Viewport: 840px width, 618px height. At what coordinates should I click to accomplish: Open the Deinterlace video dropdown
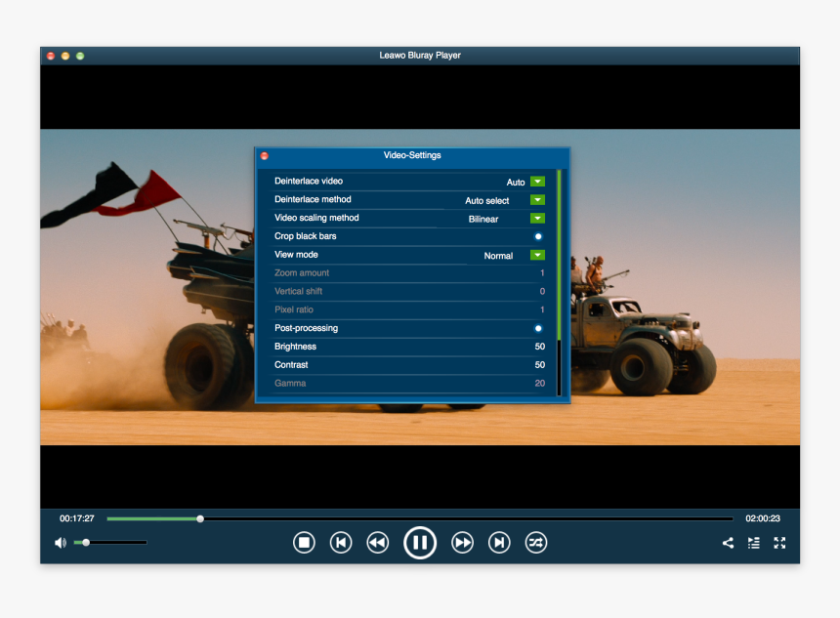pyautogui.click(x=537, y=182)
